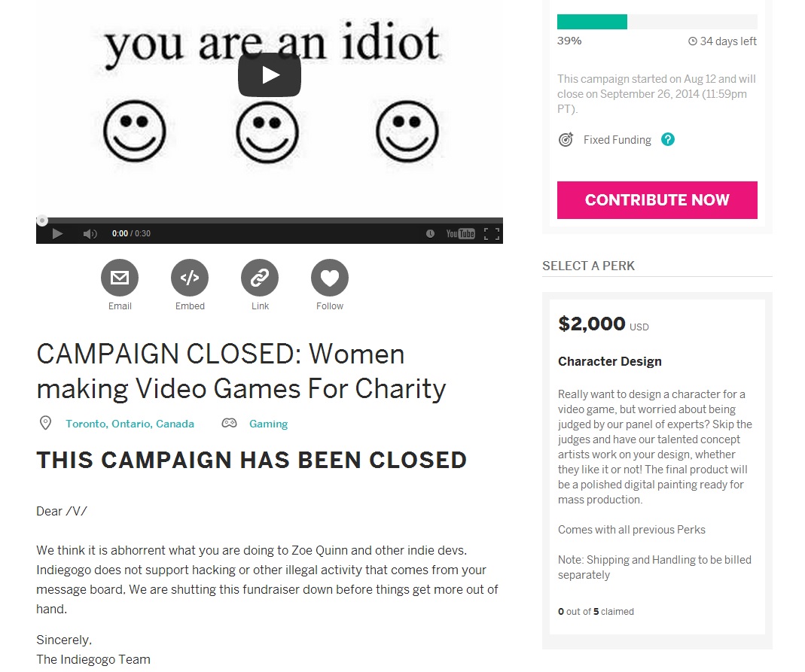Click the large play button on the video
The image size is (805, 672).
270,74
